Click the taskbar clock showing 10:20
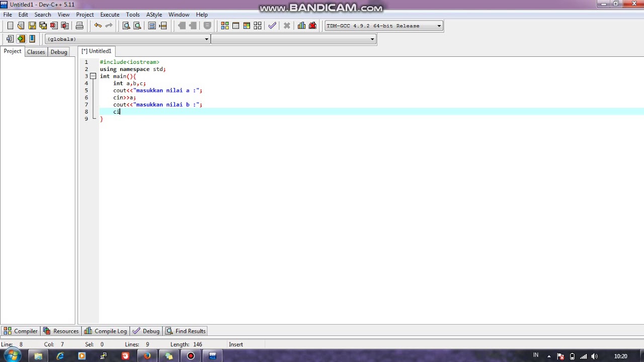The height and width of the screenshot is (362, 644). pos(620,356)
